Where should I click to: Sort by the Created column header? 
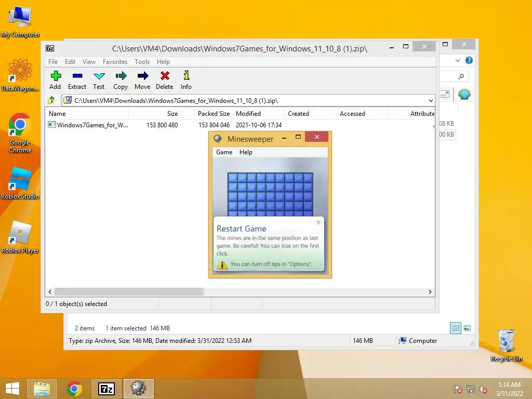pos(310,114)
